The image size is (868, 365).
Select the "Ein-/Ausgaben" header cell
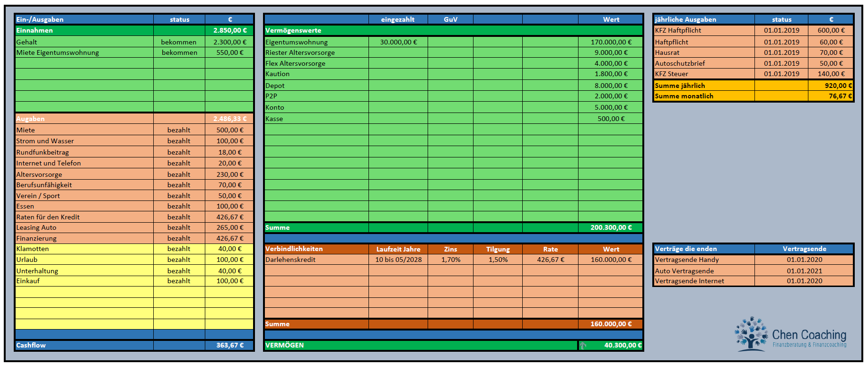pyautogui.click(x=84, y=19)
